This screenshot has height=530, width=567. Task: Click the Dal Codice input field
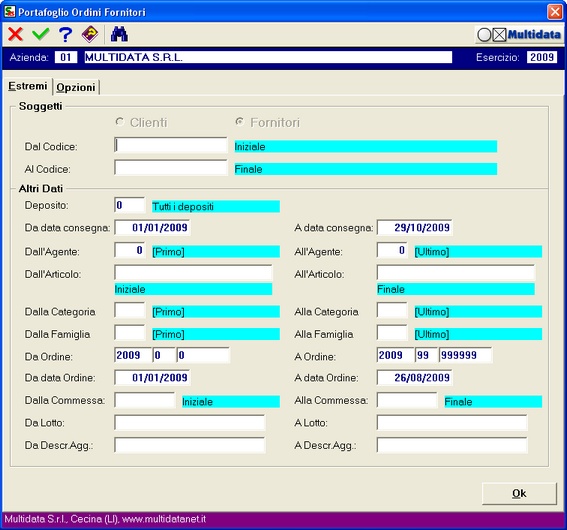171,145
